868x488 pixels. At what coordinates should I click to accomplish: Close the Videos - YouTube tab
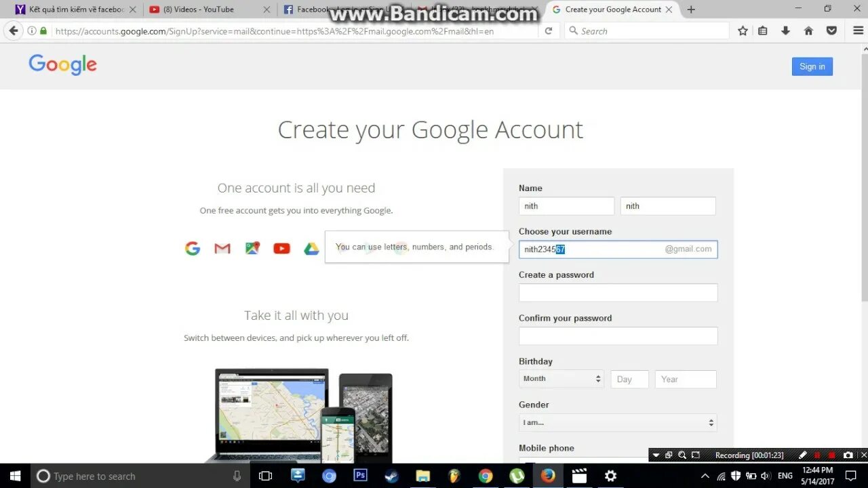pos(267,9)
